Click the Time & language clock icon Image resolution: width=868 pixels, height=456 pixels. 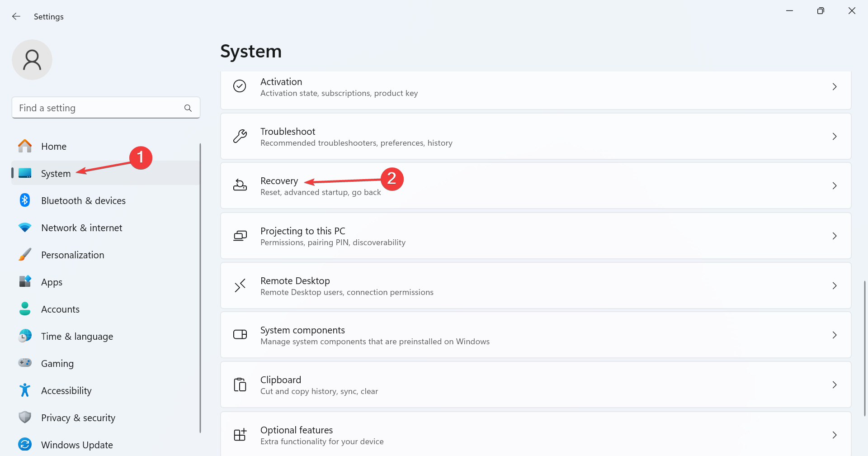coord(25,336)
